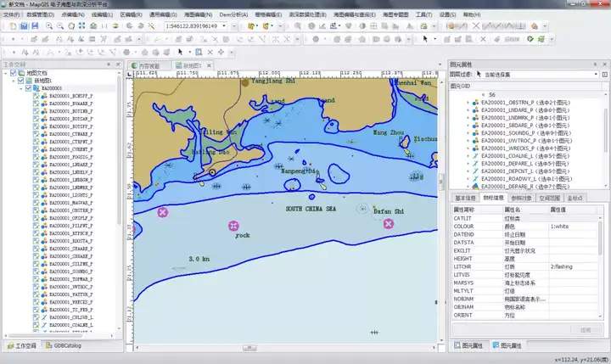Click the 应用 button in attributes panel

(586, 330)
